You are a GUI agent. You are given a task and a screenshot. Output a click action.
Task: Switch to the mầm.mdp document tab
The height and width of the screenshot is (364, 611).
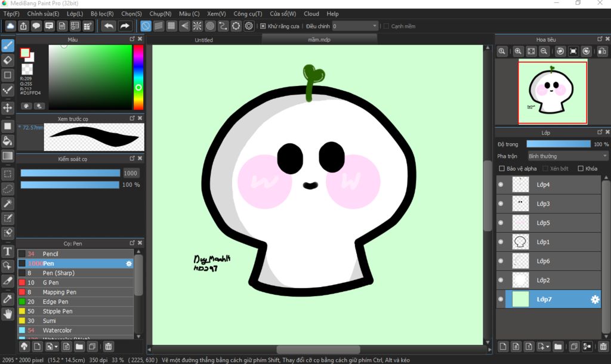click(319, 39)
